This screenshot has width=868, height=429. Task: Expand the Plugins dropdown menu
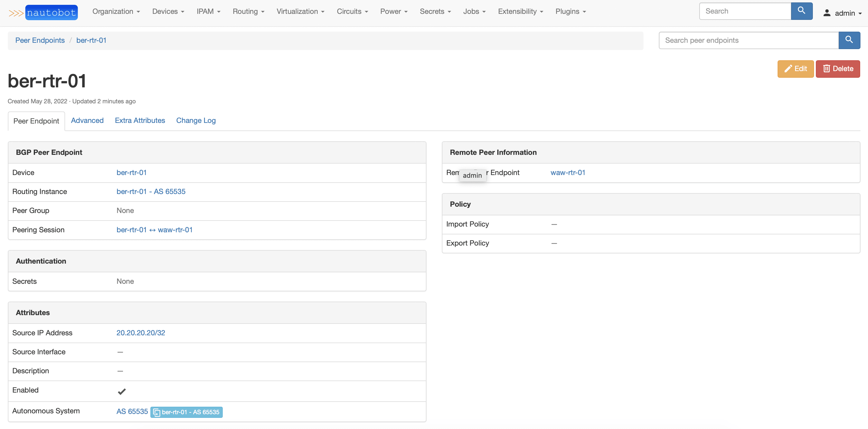click(571, 11)
